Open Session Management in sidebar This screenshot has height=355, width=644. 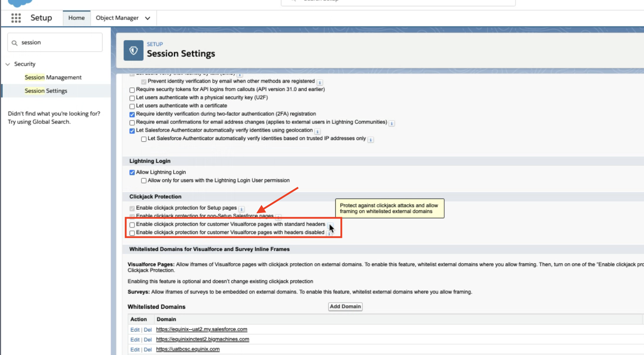coord(53,77)
